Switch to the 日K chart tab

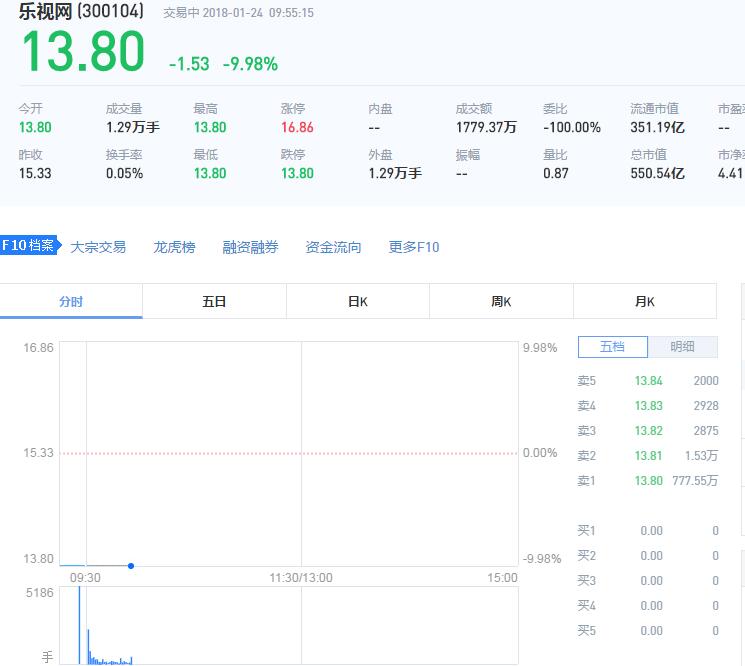358,301
